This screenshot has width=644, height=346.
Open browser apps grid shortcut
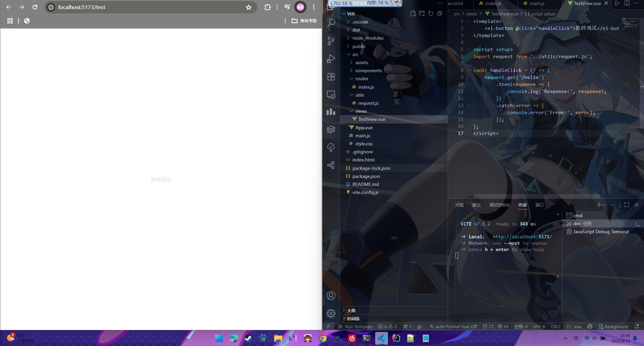click(10, 21)
